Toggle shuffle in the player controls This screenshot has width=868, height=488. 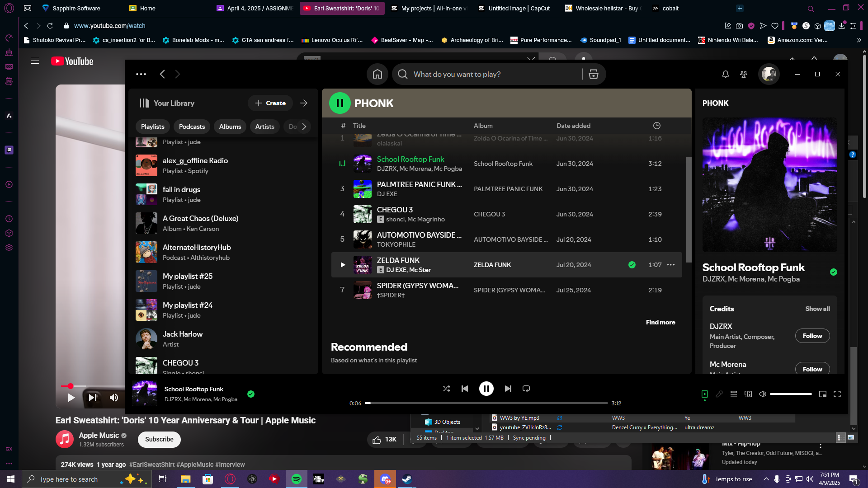tap(446, 389)
